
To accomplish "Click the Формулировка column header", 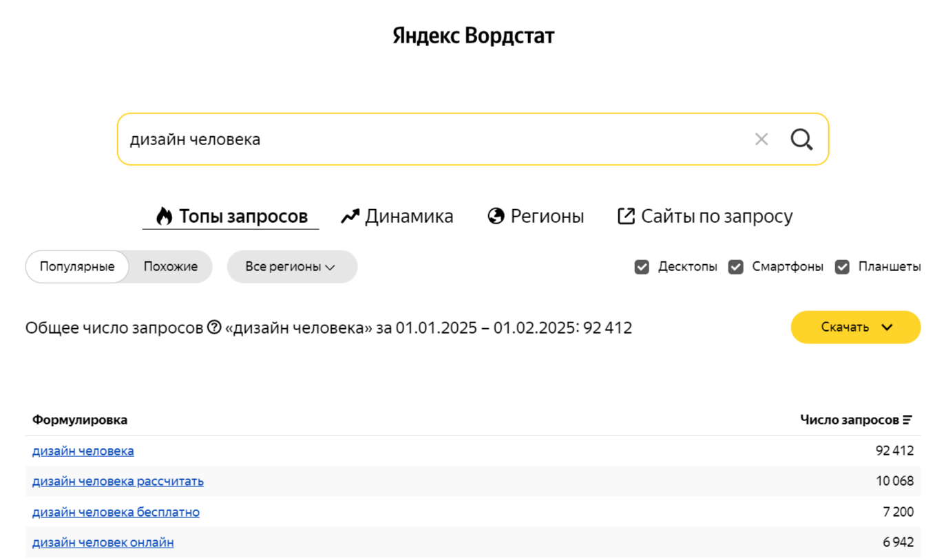I will tap(80, 420).
